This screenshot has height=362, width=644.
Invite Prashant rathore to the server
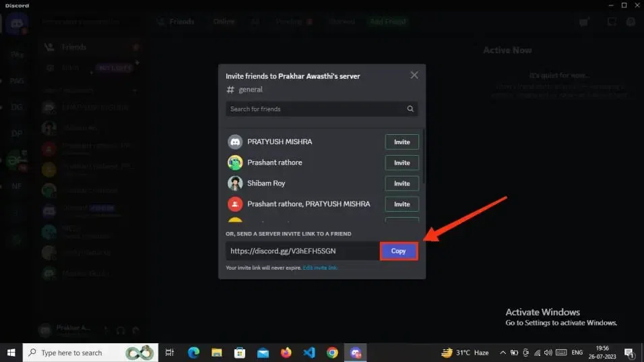[x=401, y=162]
